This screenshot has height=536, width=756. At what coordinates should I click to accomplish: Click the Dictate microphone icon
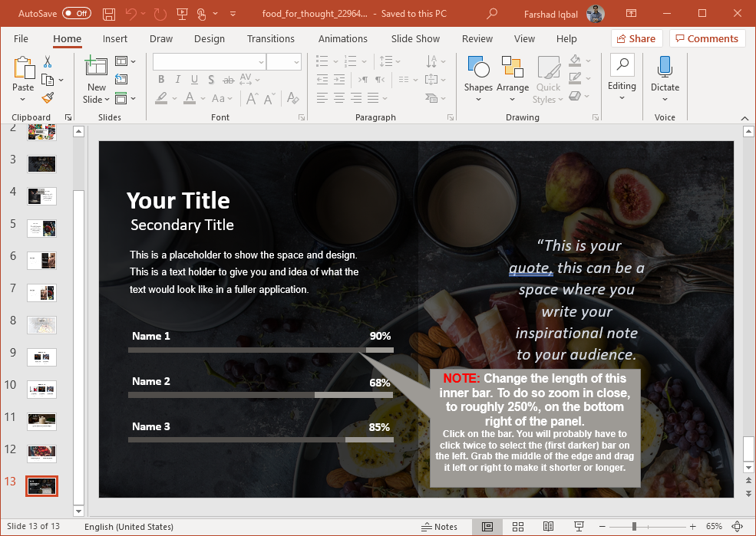coord(665,67)
